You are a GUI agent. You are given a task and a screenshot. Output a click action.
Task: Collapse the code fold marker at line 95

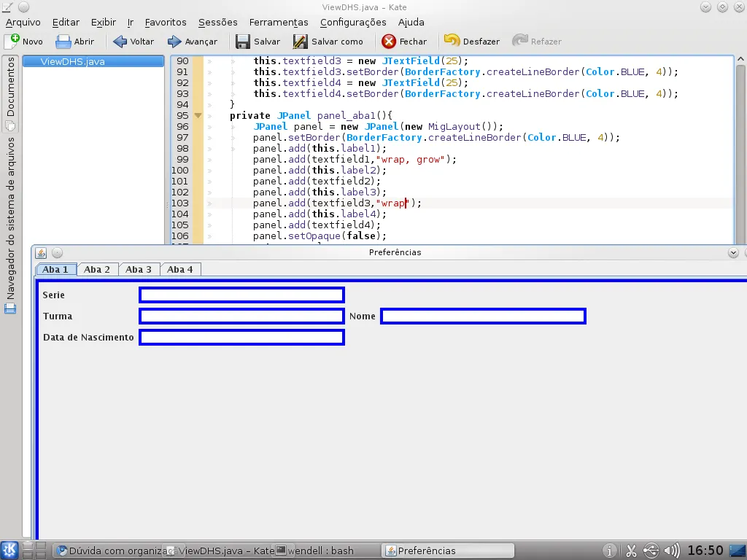198,115
